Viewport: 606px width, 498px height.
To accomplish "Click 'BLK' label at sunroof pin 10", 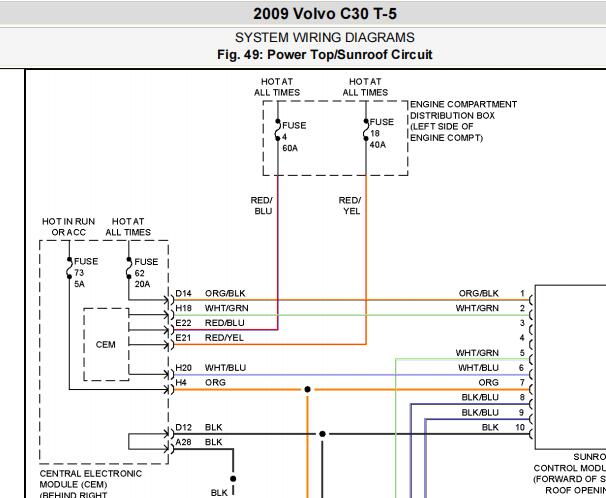I will coord(490,427).
